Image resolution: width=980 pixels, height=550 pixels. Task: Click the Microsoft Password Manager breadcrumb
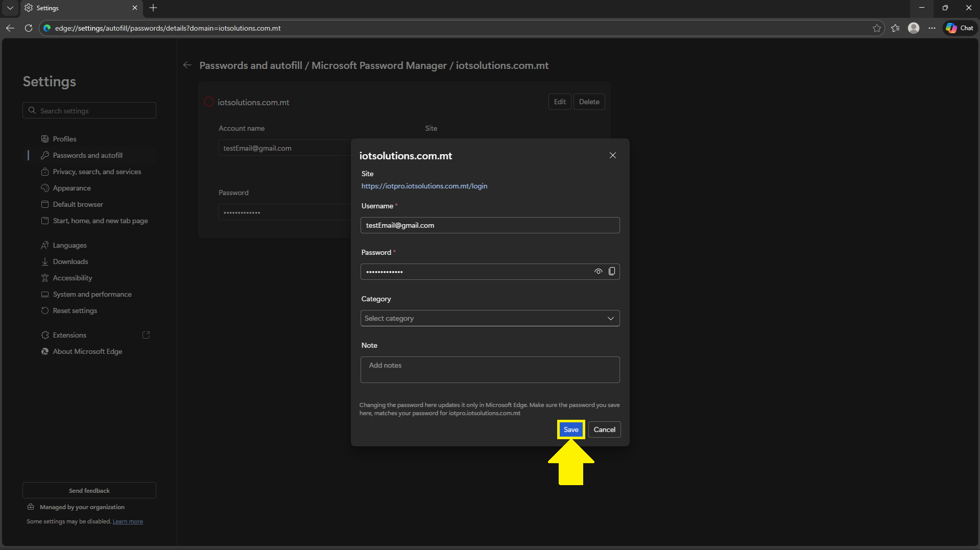point(379,65)
